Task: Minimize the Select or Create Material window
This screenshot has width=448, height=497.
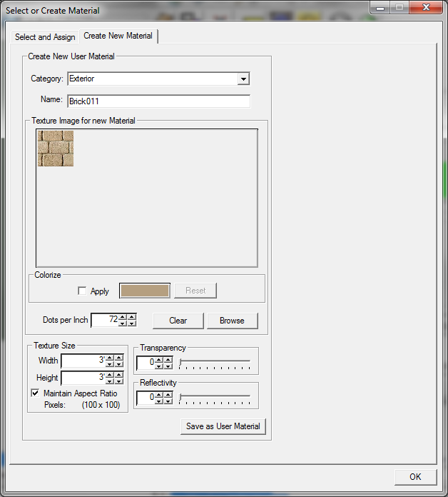Action: tap(380, 8)
